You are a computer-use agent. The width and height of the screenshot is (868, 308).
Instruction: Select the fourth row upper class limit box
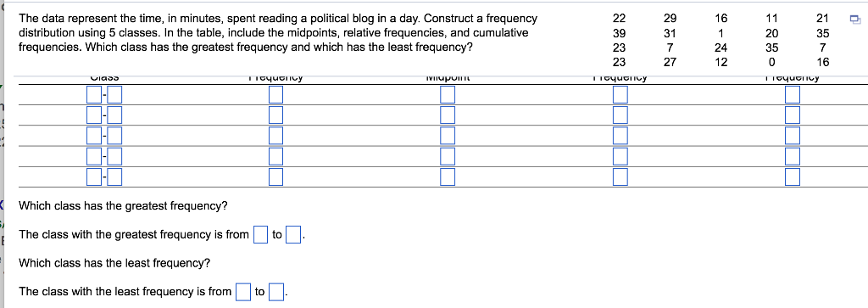114,156
